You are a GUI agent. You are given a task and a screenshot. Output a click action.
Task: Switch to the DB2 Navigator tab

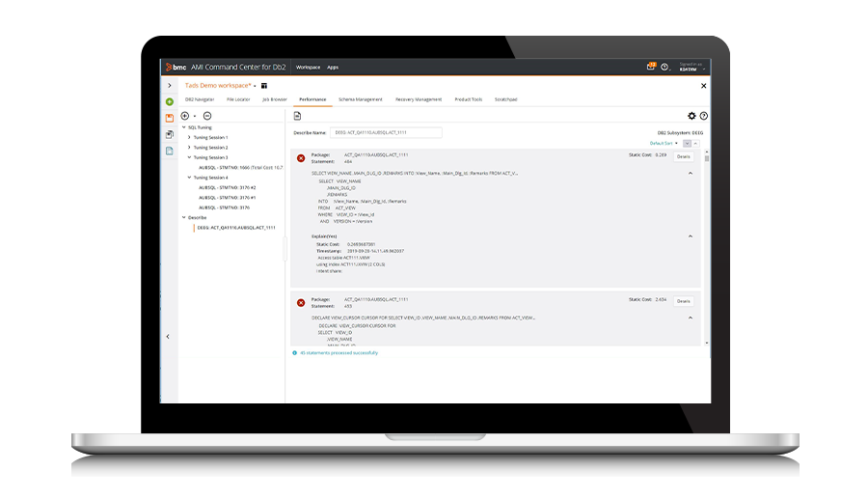[200, 99]
